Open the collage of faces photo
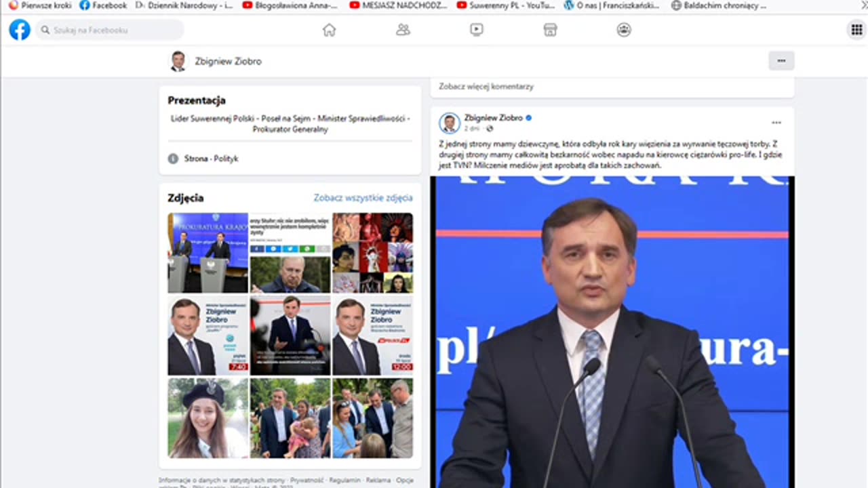 [x=372, y=253]
